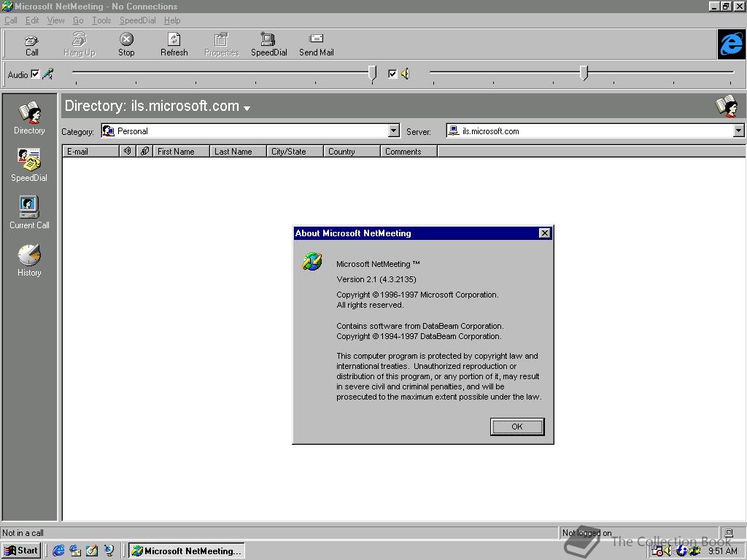Sort the list by Last Name column

(x=239, y=152)
